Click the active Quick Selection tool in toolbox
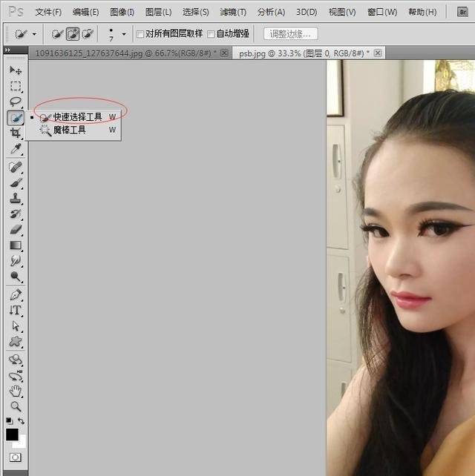Viewport: 475px width, 476px height. tap(15, 117)
